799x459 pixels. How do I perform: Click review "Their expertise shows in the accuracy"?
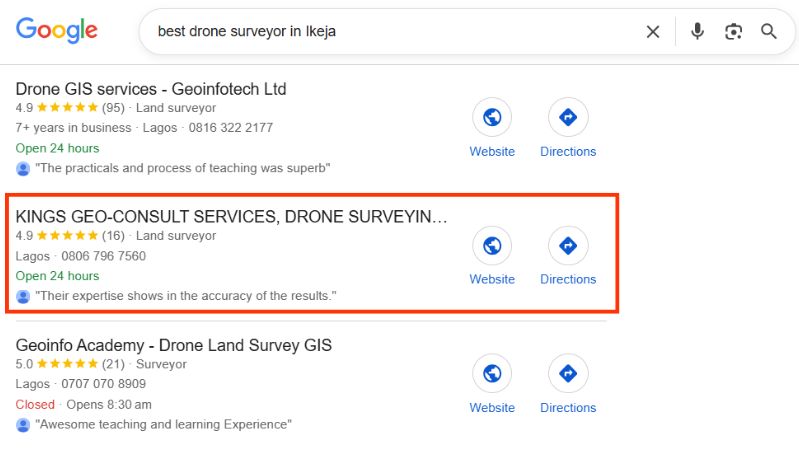click(186, 296)
